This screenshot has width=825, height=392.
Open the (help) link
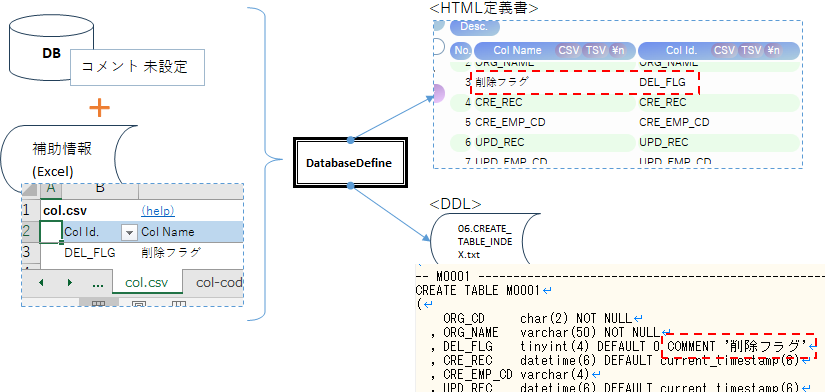click(158, 211)
